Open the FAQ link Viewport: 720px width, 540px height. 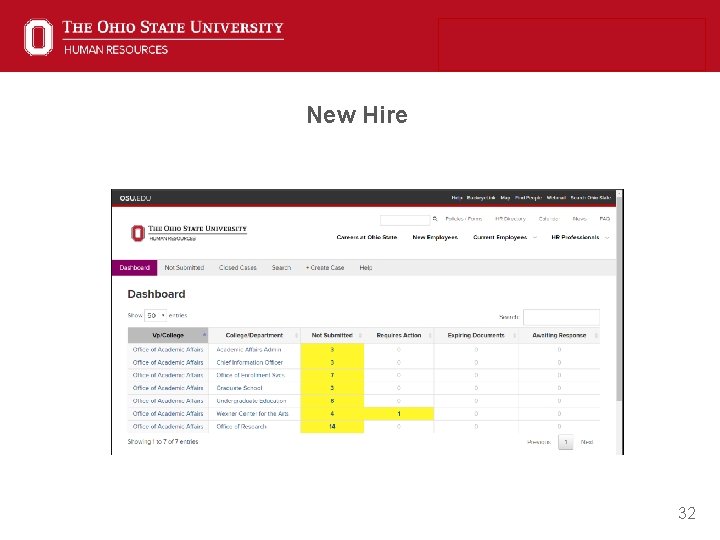coord(605,219)
